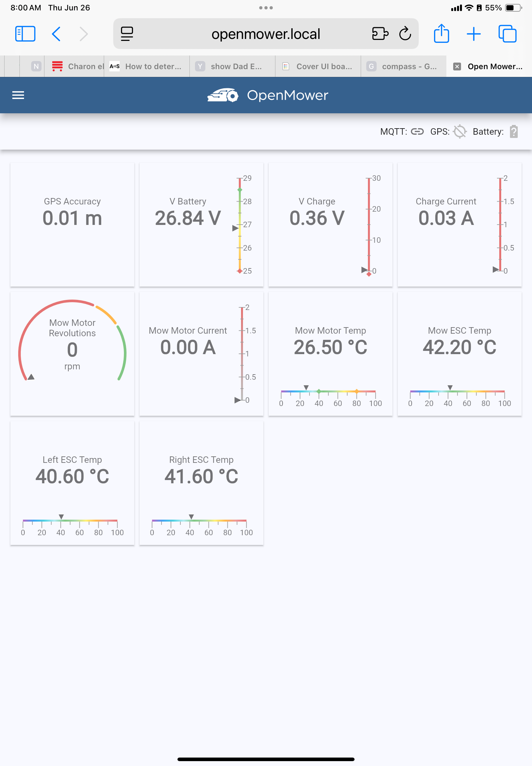This screenshot has width=532, height=766.
Task: Click the Right ESC Temp horizontal scale
Action: coord(201,525)
